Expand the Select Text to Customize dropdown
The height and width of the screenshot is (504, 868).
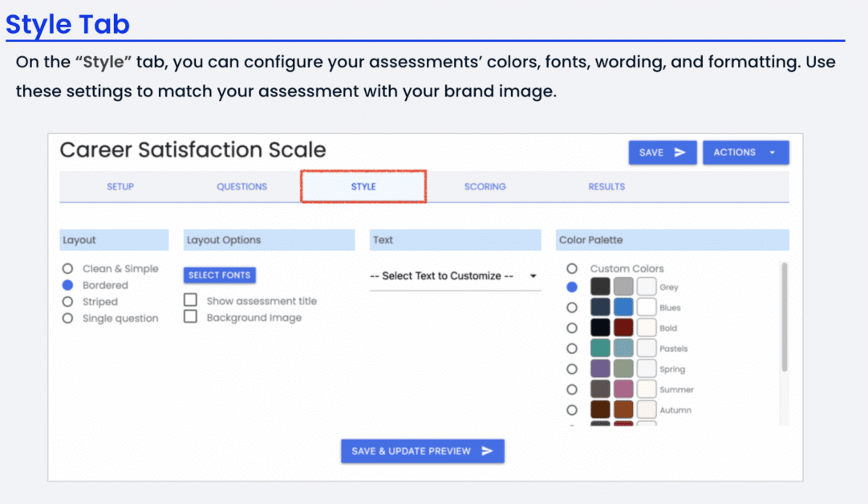pyautogui.click(x=454, y=276)
